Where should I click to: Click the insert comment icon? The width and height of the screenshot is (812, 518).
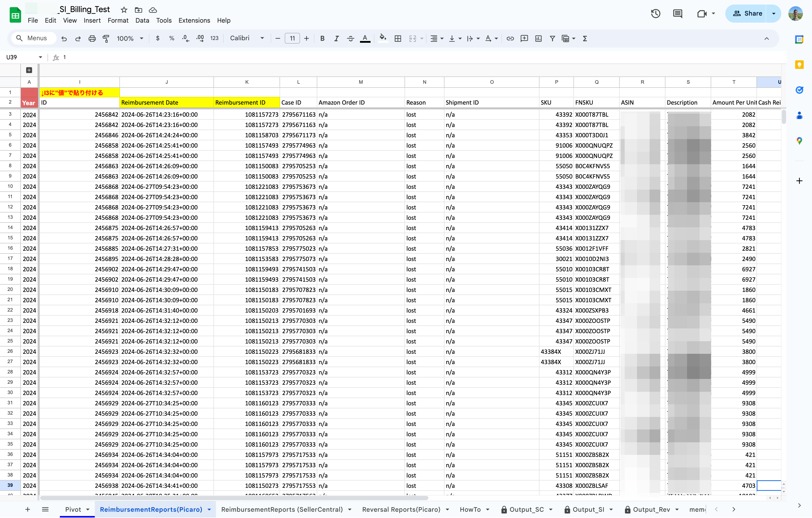[x=524, y=38]
